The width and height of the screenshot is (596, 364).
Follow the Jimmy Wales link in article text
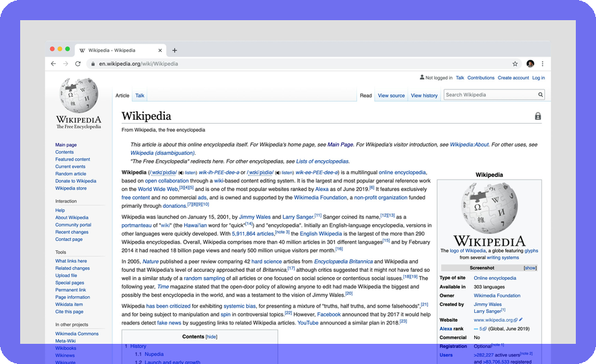click(255, 217)
